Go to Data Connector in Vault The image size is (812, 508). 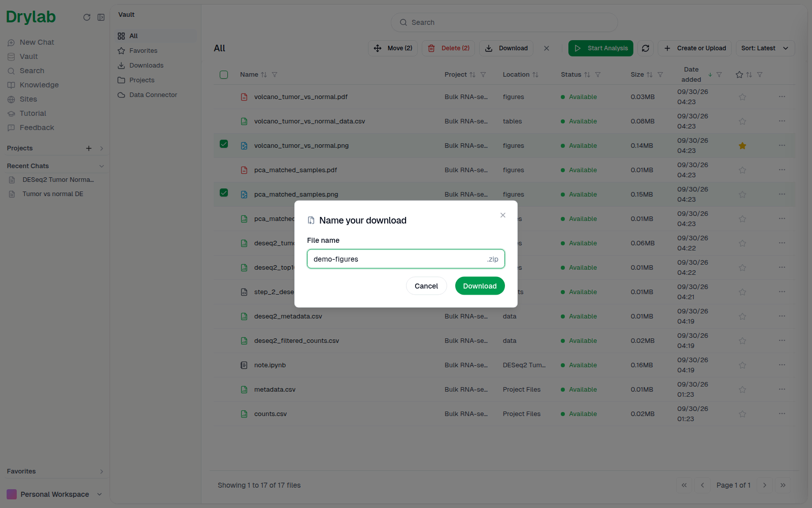153,95
